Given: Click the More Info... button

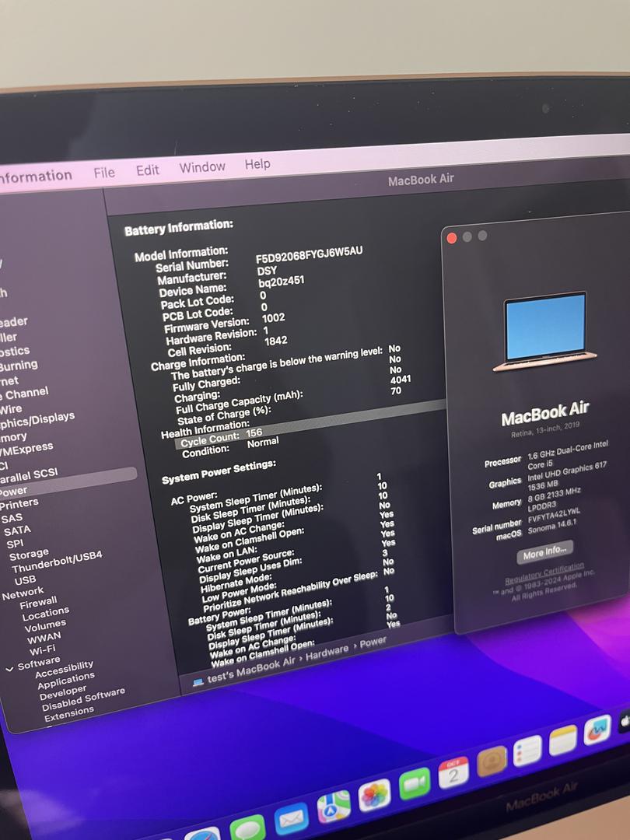Looking at the screenshot, I should point(544,552).
